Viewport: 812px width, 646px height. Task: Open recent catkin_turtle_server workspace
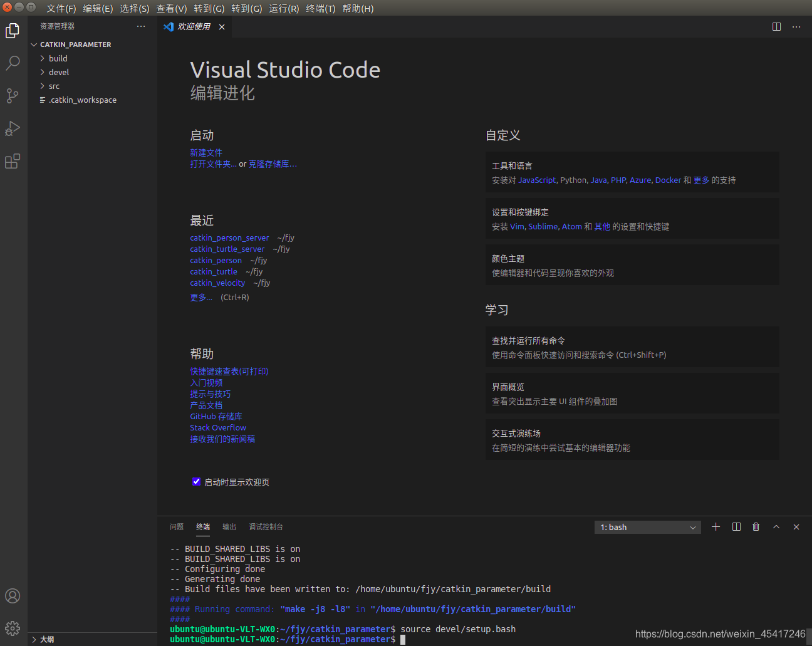227,249
